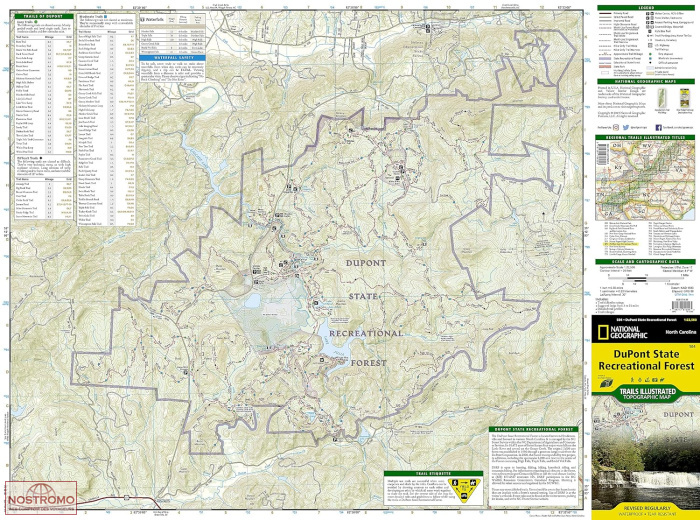
Task: Click the Nostromo watermark logo
Action: (x=41, y=498)
